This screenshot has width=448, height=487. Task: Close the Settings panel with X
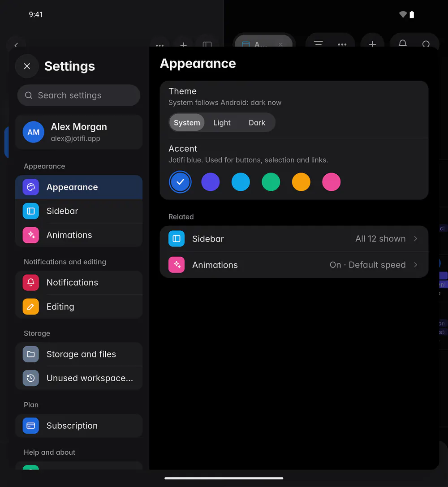(27, 66)
